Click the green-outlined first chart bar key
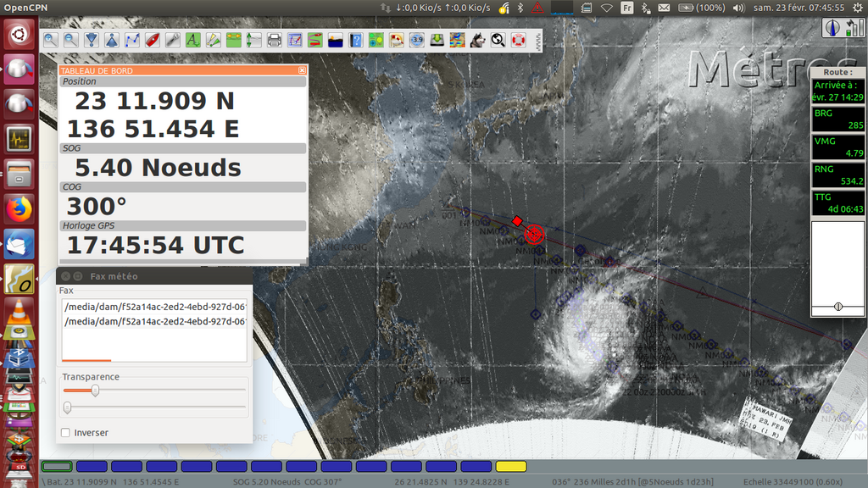This screenshot has height=488, width=868. [x=57, y=466]
